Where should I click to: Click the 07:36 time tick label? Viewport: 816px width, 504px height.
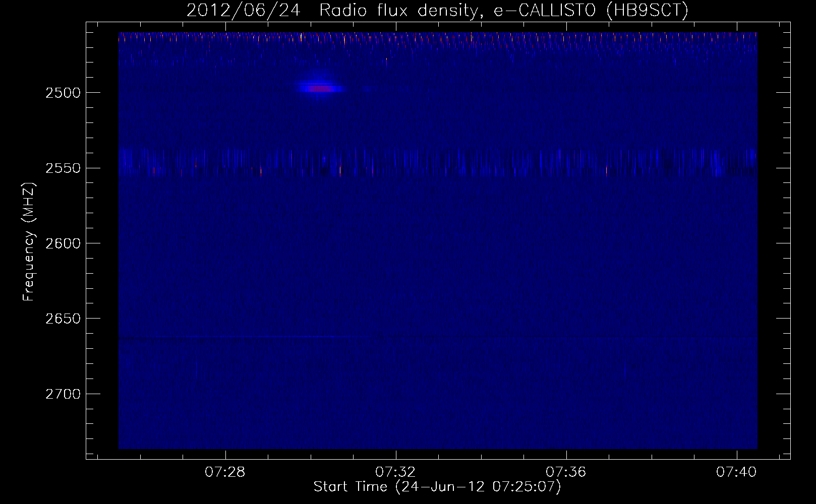566,472
